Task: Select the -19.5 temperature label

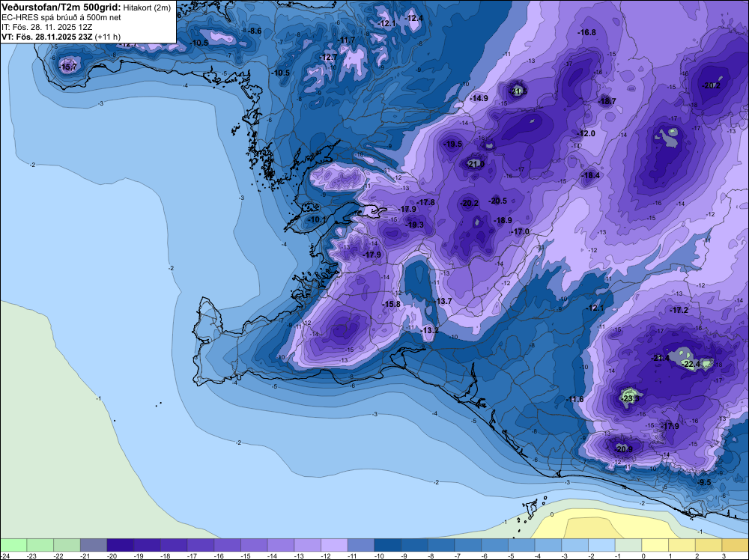Action: pyautogui.click(x=453, y=144)
